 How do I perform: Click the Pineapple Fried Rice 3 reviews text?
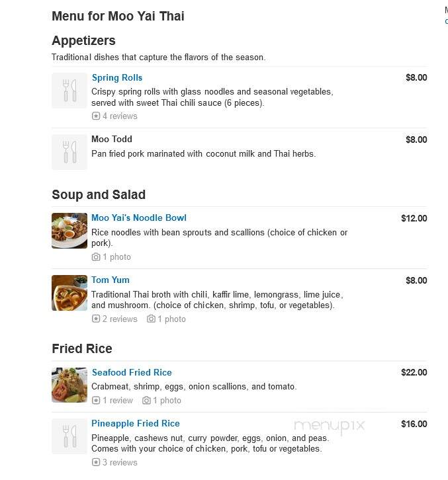tap(120, 462)
